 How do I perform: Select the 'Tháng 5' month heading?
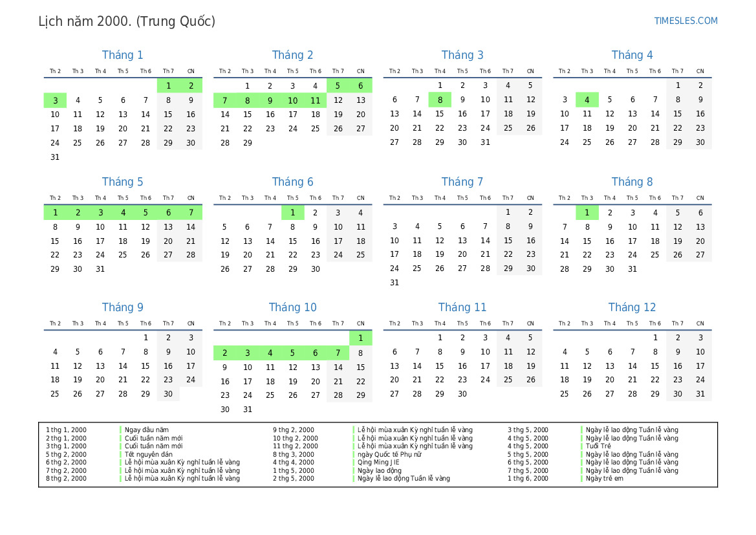(x=122, y=182)
